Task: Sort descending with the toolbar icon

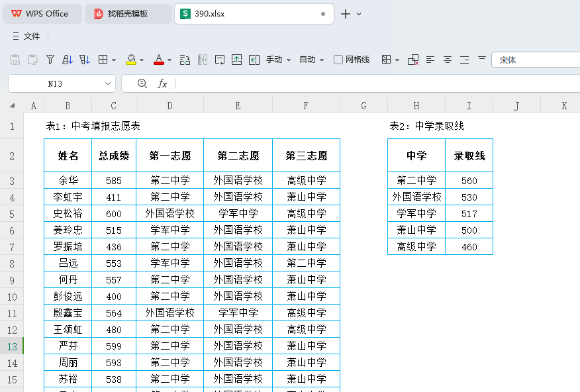Action: (84, 60)
